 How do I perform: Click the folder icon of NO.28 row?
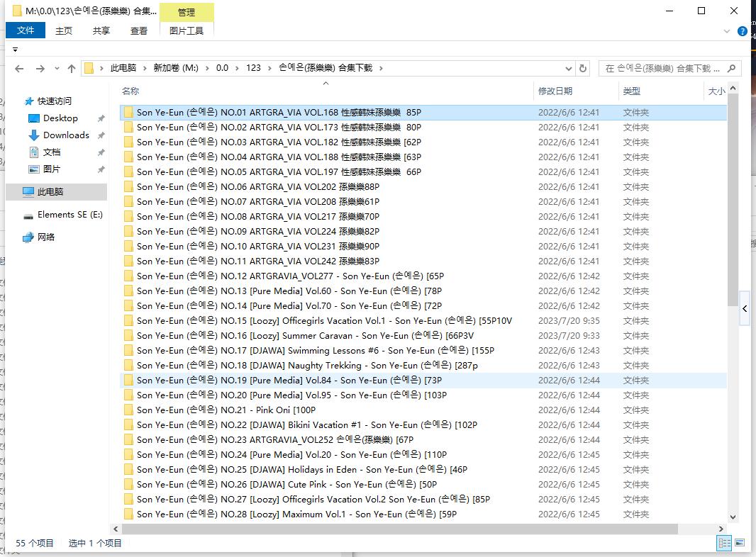click(x=128, y=514)
